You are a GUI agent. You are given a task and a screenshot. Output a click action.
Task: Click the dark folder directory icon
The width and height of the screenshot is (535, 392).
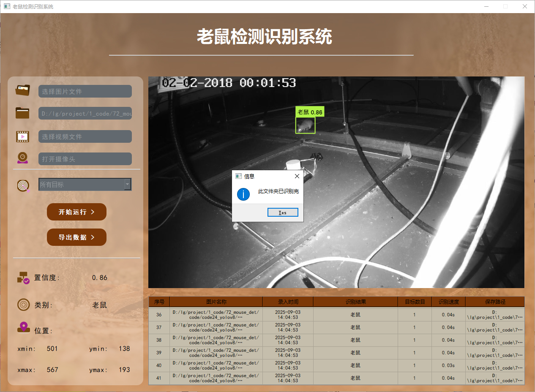coord(22,113)
